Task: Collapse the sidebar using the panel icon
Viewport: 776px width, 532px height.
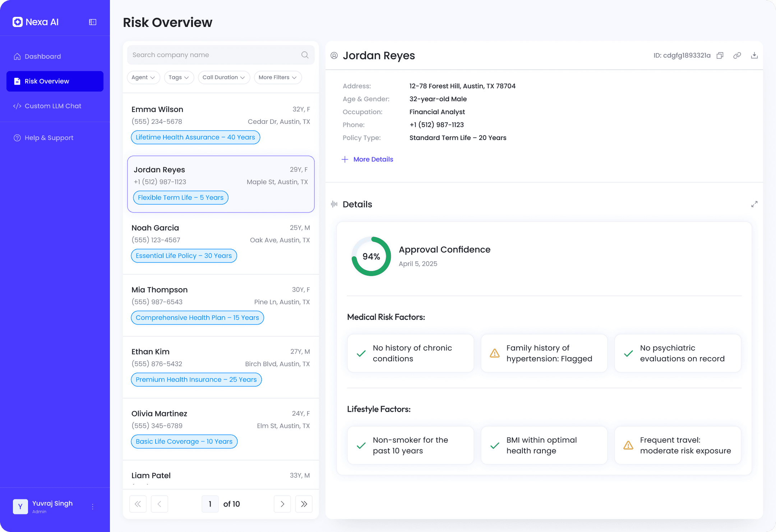Action: (x=92, y=22)
